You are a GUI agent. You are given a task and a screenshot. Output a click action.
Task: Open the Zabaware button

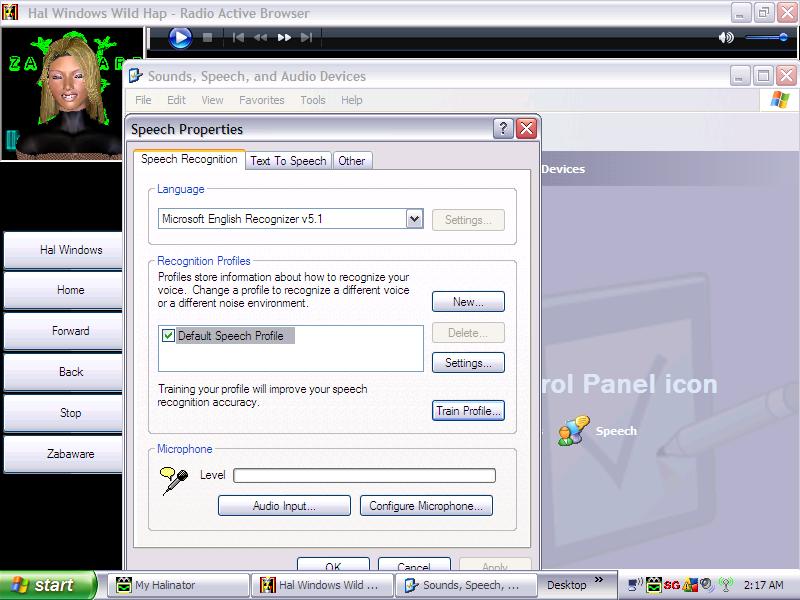[x=63, y=454]
